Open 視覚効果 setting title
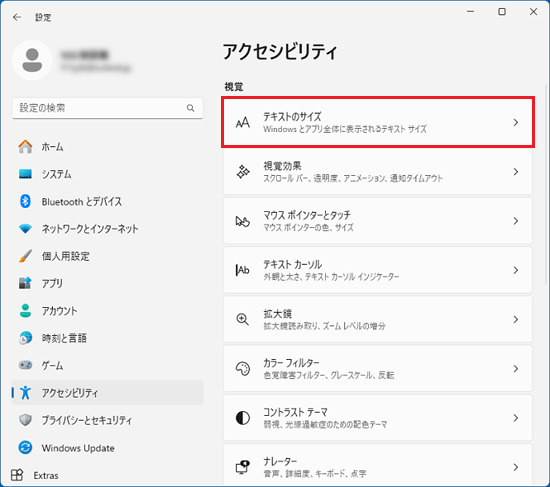This screenshot has width=550, height=487. [x=282, y=166]
